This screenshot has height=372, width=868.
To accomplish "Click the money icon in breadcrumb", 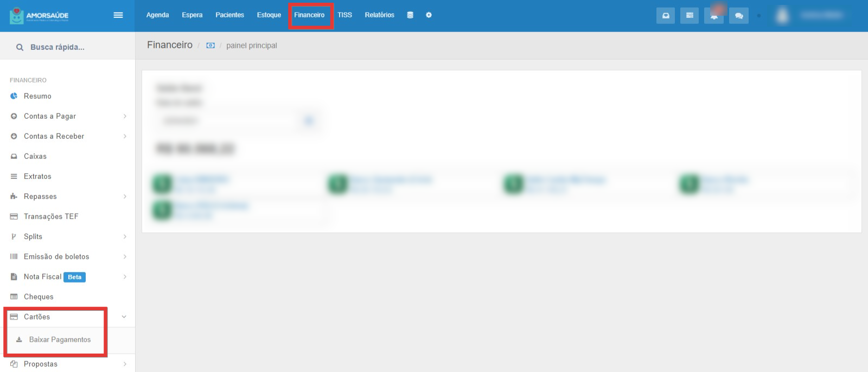I will click(210, 46).
